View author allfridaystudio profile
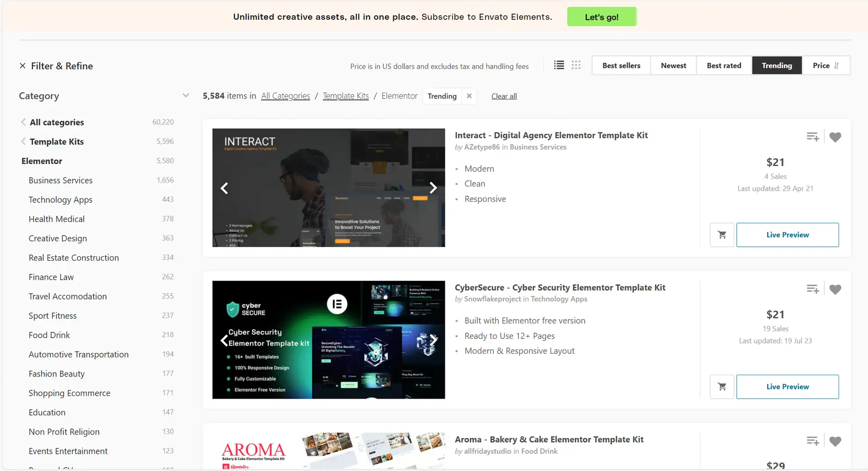Viewport: 868px width, 471px height. click(x=487, y=451)
